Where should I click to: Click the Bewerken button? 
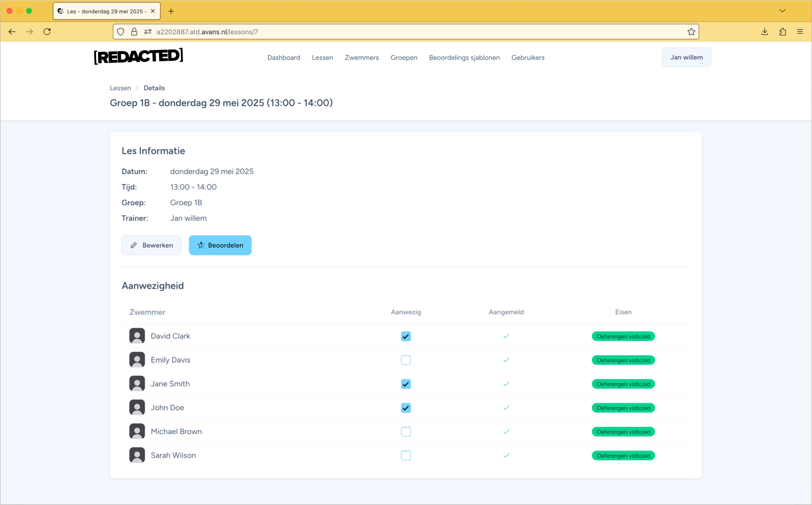click(151, 245)
